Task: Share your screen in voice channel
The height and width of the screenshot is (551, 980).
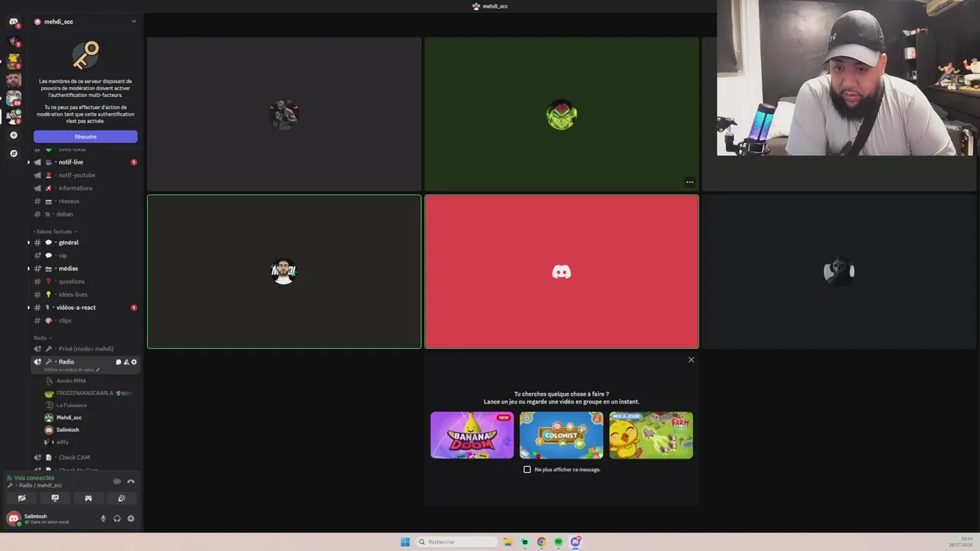Action: coord(55,498)
